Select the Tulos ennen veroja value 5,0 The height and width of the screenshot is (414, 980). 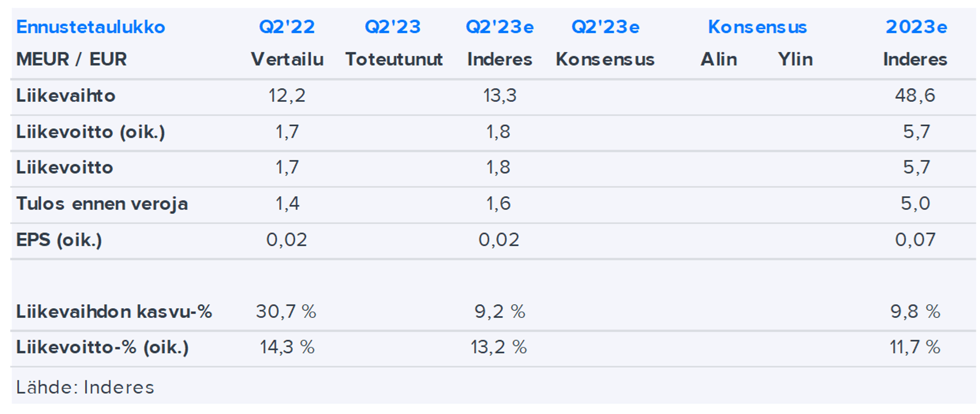tap(915, 204)
